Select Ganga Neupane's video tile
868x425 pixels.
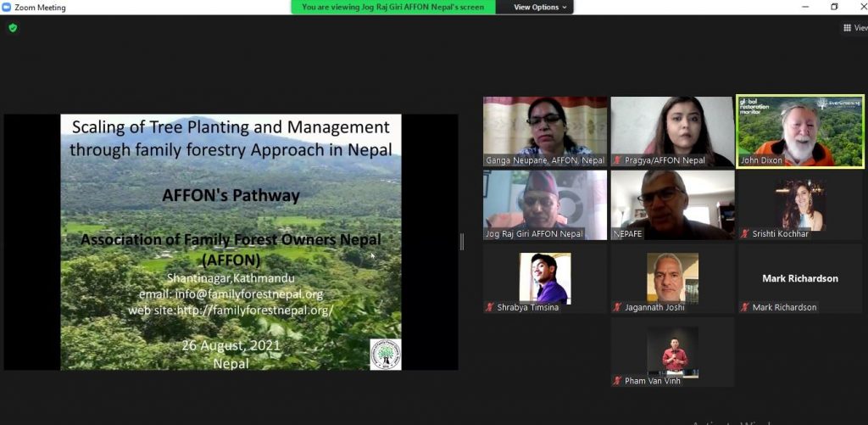(545, 131)
